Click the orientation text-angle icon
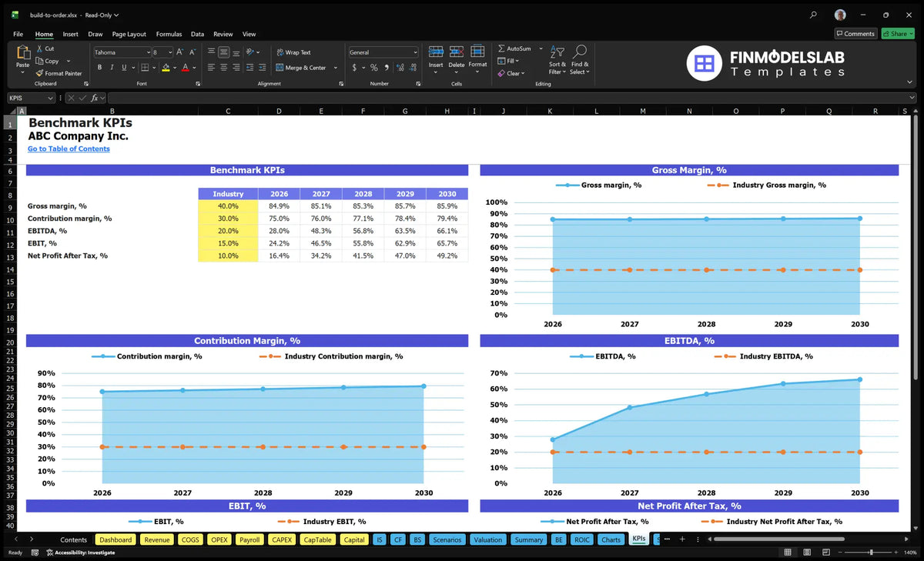 pyautogui.click(x=250, y=52)
